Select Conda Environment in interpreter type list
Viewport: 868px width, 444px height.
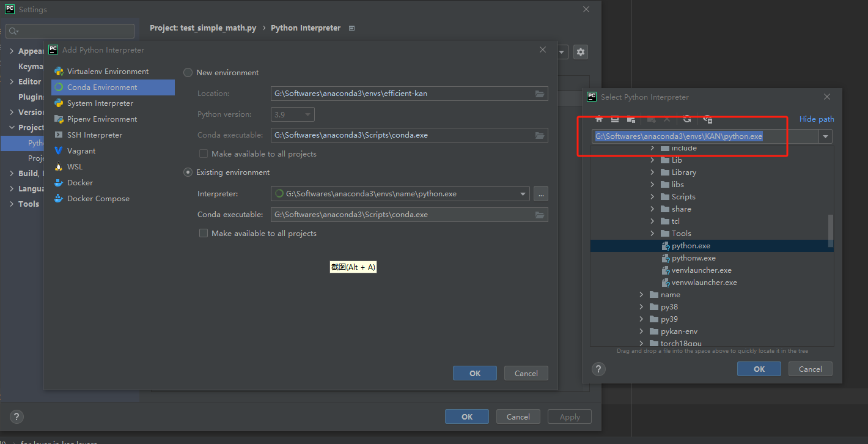[x=113, y=87]
